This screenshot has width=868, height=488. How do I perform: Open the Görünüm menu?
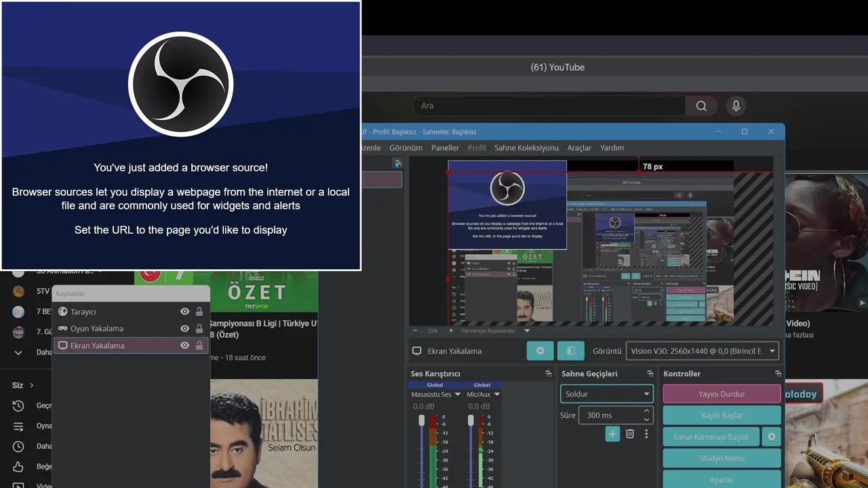[406, 148]
